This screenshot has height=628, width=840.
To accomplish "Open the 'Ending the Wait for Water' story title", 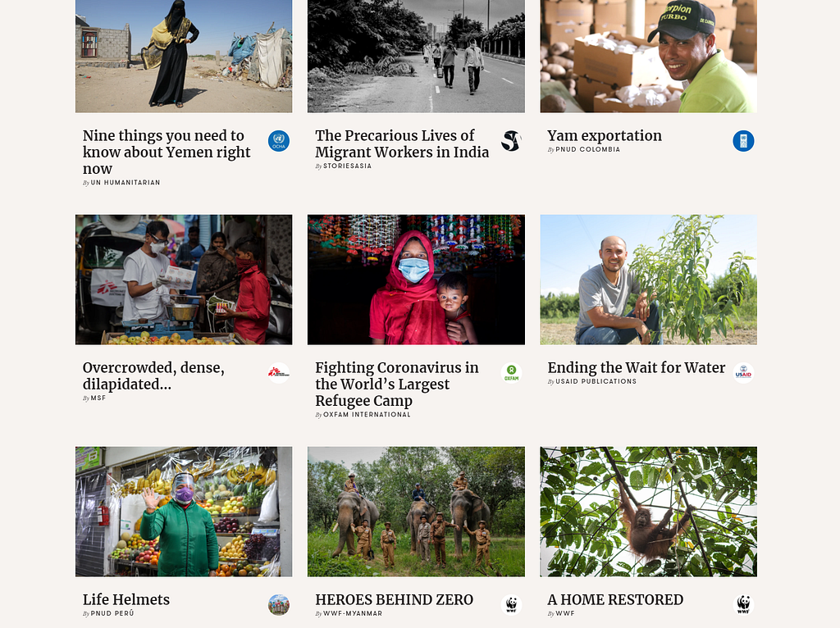I will pos(636,368).
